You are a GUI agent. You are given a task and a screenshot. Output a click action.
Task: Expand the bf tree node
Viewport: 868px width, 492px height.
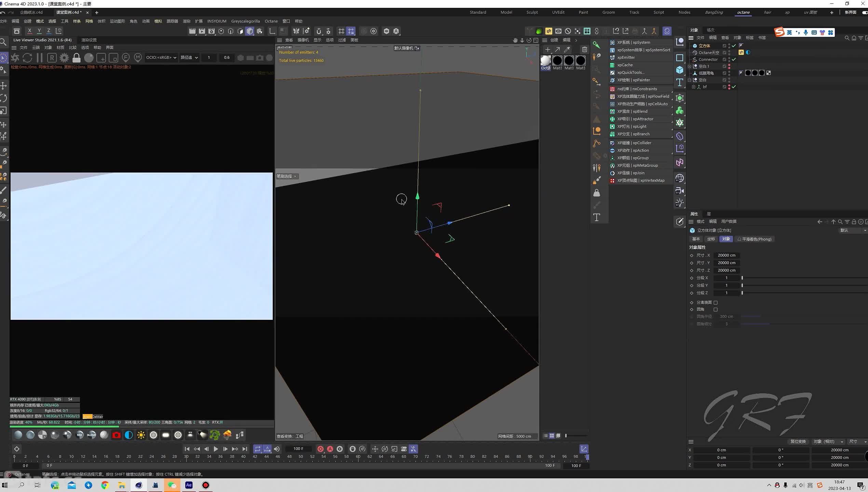click(x=694, y=87)
